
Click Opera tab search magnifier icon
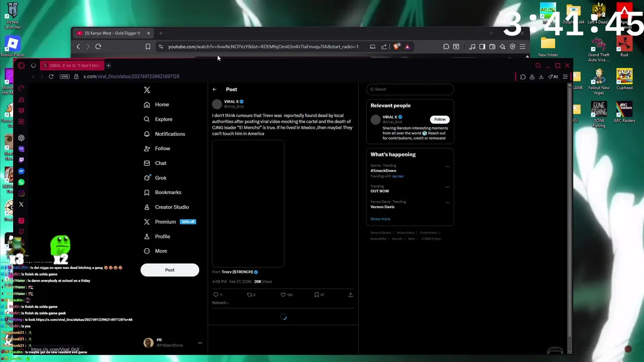[538, 65]
